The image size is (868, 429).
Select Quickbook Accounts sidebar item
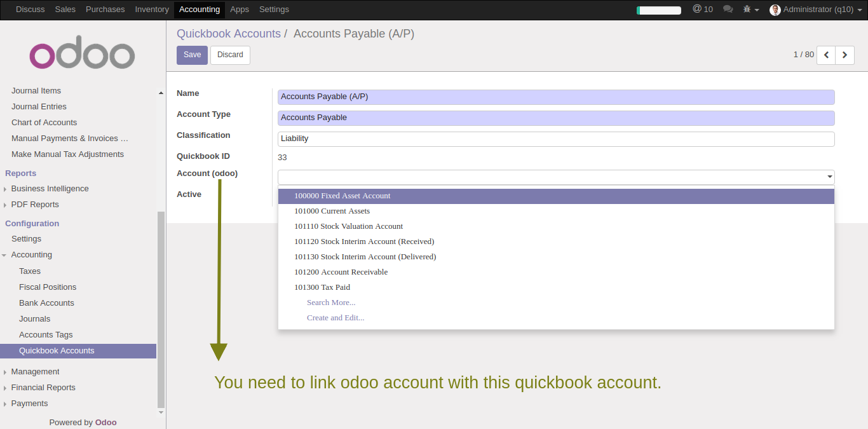tap(78, 351)
